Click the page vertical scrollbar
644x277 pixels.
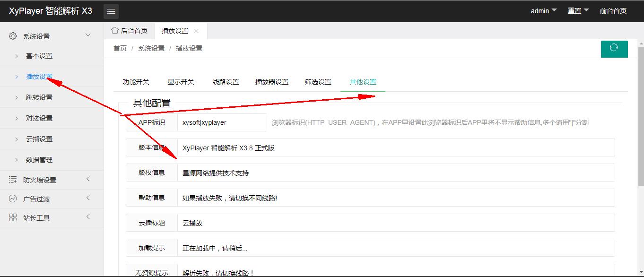[641, 116]
